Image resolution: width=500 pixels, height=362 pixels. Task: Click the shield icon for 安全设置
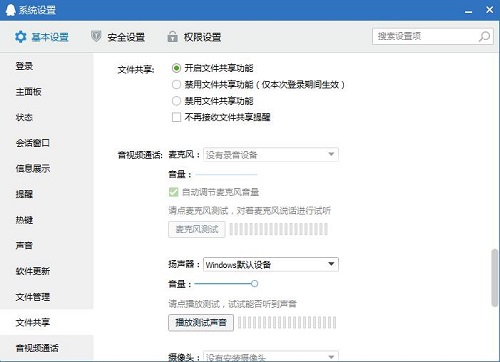click(x=96, y=36)
